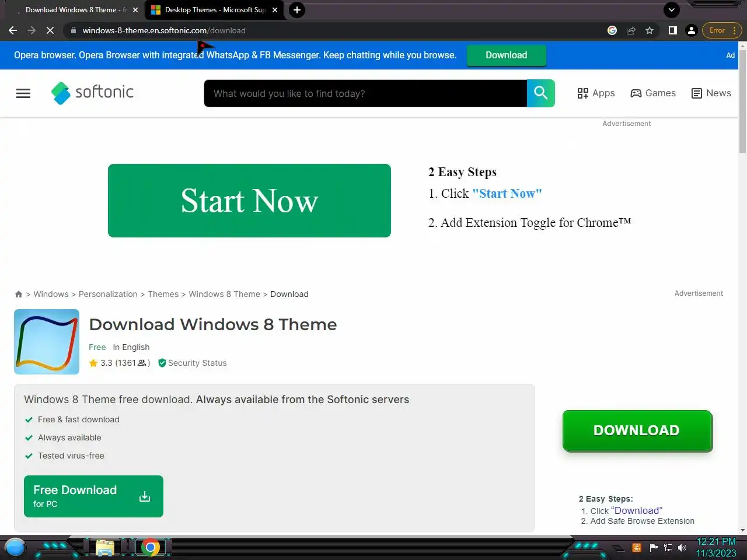Click the Free Download for PC button
This screenshot has height=560, width=747.
[93, 496]
